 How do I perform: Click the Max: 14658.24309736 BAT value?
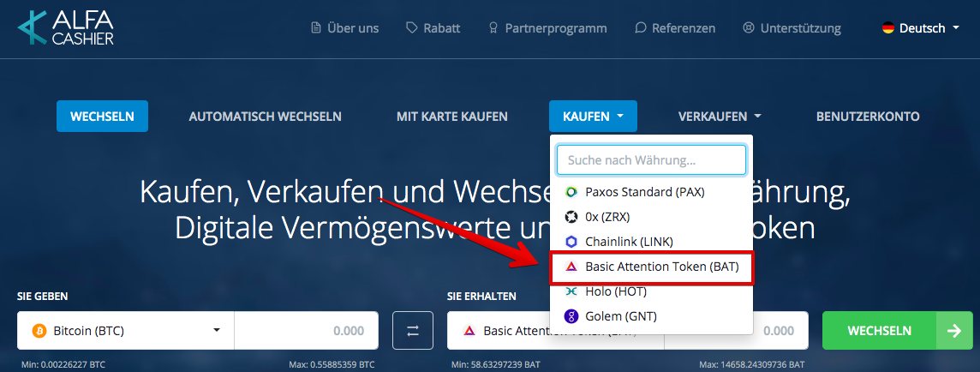752,364
